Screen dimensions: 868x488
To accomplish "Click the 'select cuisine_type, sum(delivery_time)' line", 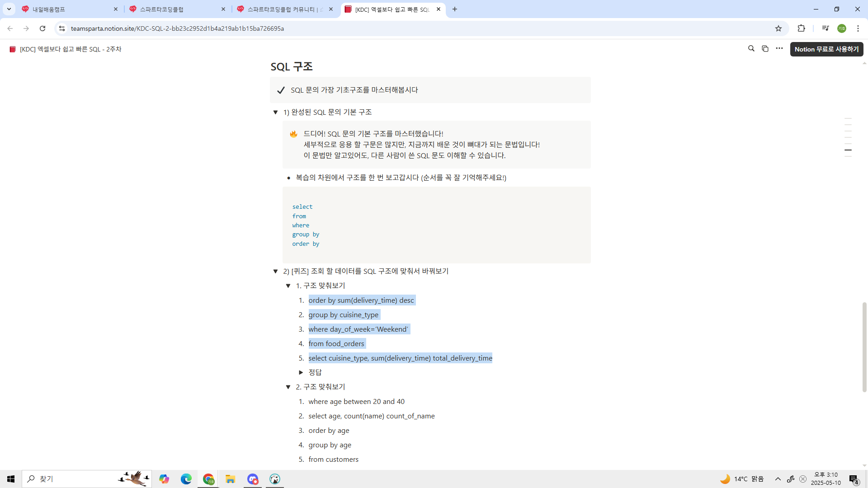I will click(x=401, y=358).
